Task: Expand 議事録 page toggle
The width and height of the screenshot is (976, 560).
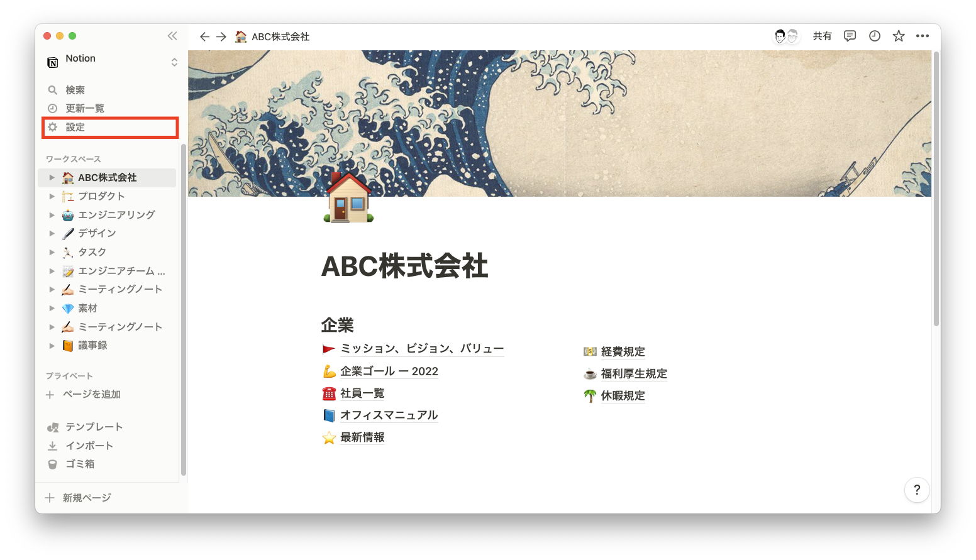Action: 52,346
